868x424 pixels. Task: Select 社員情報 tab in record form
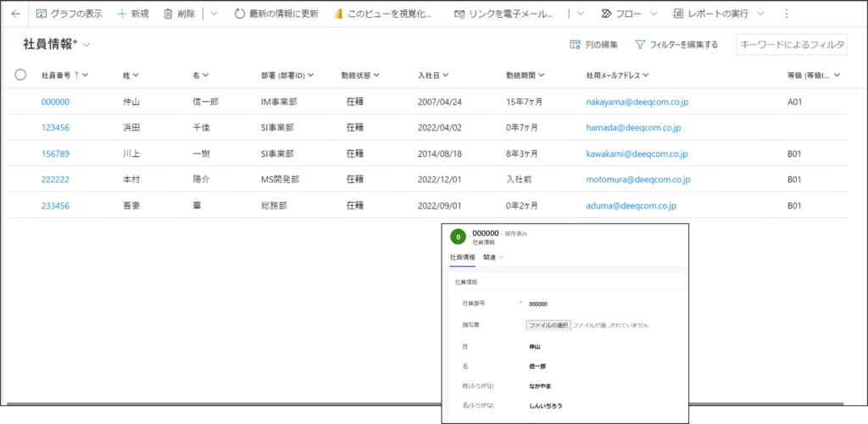[462, 257]
